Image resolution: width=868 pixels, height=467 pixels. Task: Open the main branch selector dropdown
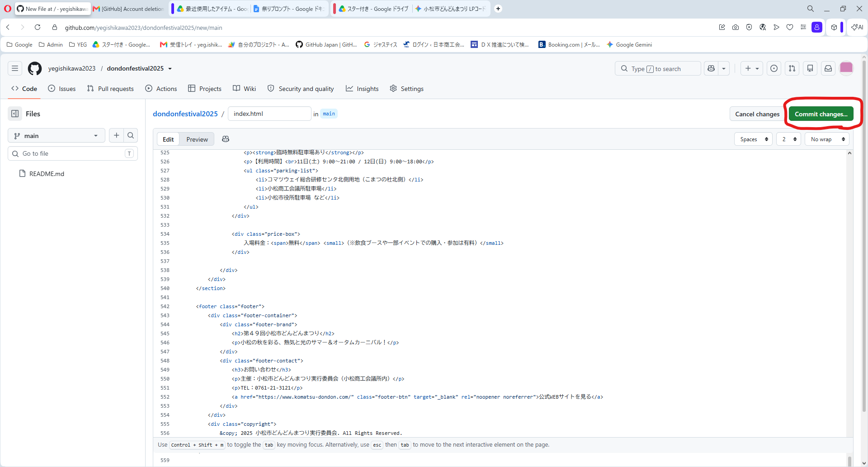point(57,136)
